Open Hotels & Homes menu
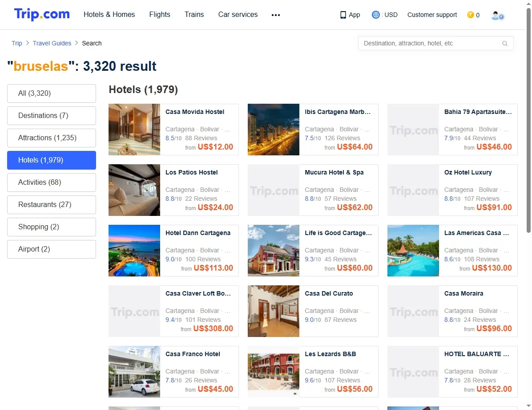The image size is (532, 410). pos(109,15)
